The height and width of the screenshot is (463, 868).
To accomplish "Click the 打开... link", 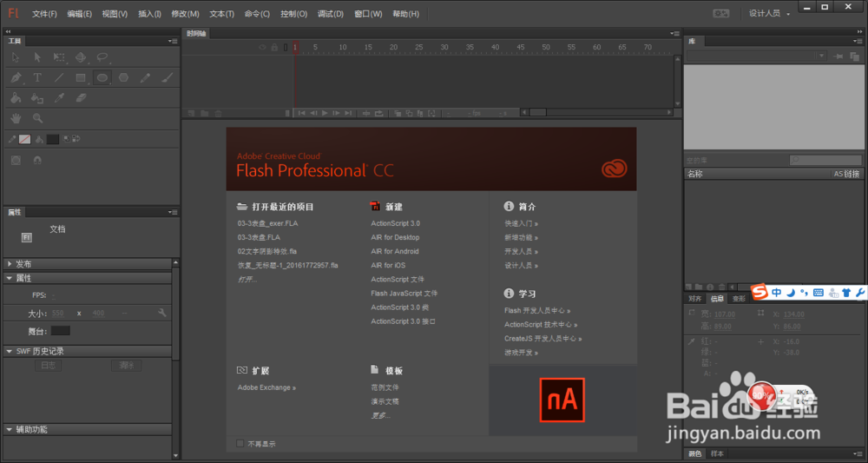I will tap(247, 280).
